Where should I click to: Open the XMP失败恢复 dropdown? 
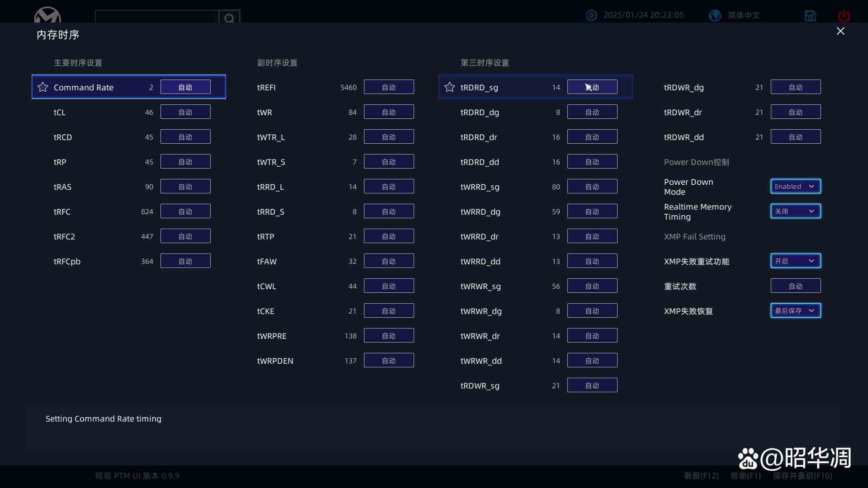(795, 311)
